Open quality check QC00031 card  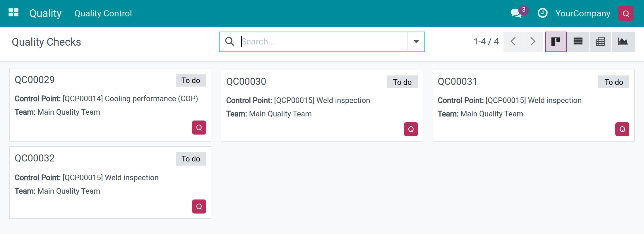coord(534,106)
